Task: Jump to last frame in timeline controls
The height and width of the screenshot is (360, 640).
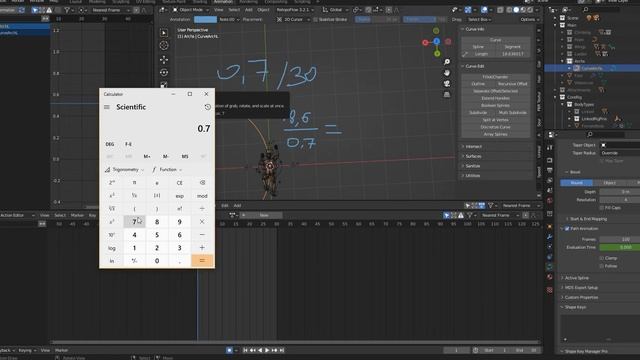Action: [x=282, y=350]
